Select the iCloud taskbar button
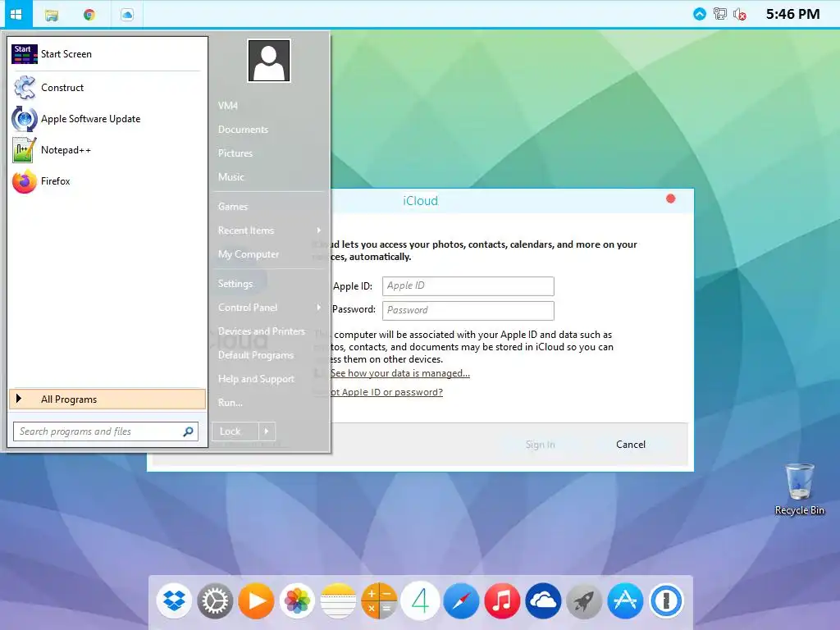The image size is (840, 630). [127, 15]
